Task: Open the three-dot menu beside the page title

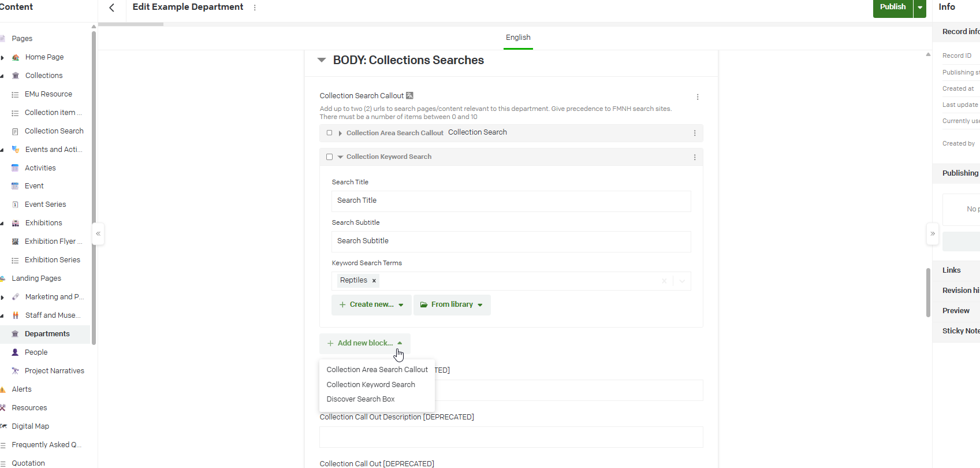Action: pos(255,8)
